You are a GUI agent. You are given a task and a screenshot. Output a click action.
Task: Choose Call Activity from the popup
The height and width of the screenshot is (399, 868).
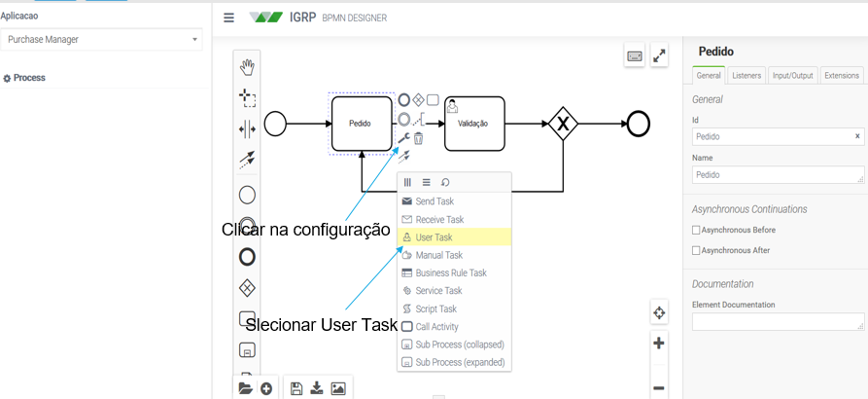point(454,326)
